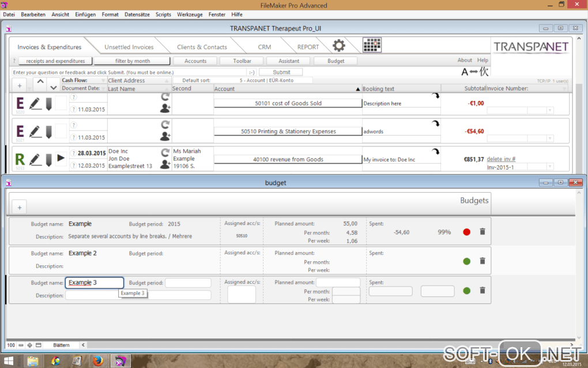Click the Budget name field containing Example 3
Viewport: 588px width, 368px height.
[95, 283]
